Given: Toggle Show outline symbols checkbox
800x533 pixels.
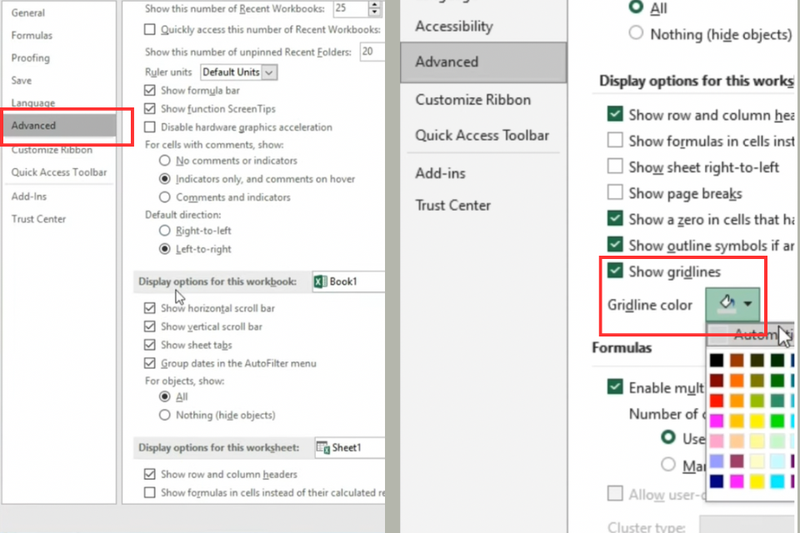Looking at the screenshot, I should [615, 245].
